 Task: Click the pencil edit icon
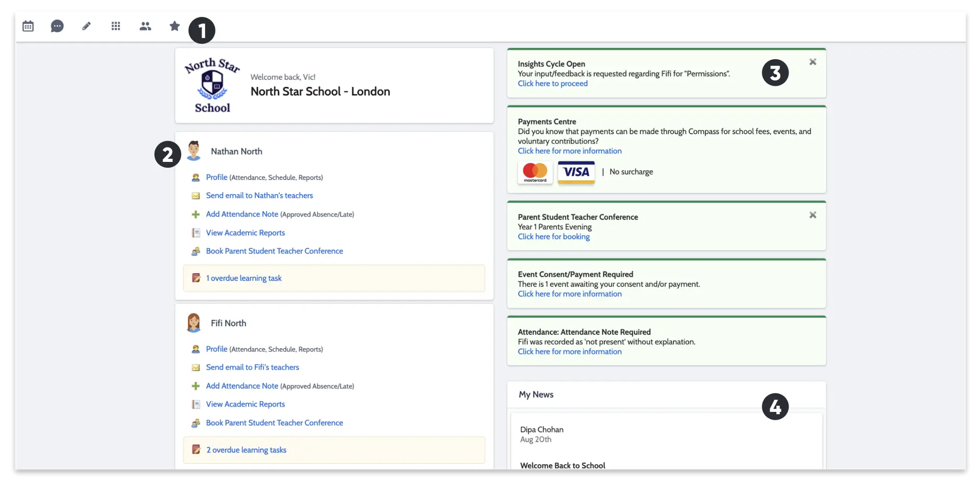(x=87, y=26)
